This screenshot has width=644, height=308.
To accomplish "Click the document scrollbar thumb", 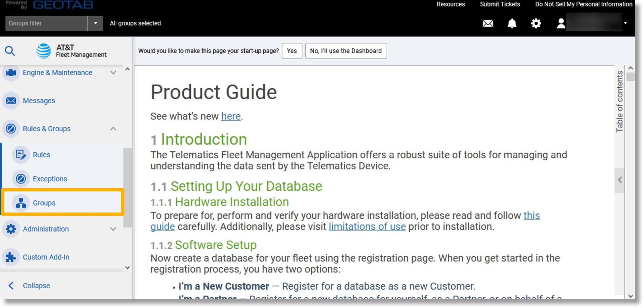I will [x=630, y=77].
